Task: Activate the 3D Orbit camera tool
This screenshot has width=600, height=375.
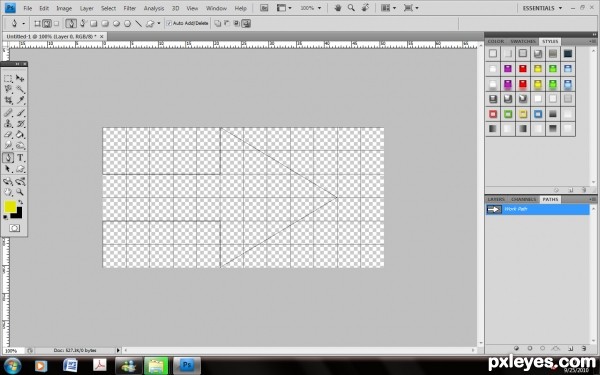Action: (20, 181)
